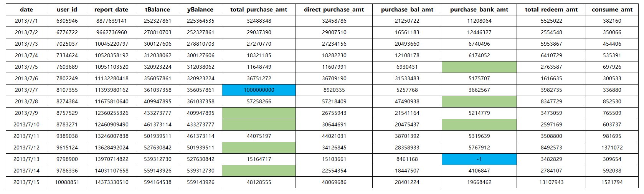This screenshot has width=644, height=194.
Task: Select the consume_amt header cell
Action: 612,10
